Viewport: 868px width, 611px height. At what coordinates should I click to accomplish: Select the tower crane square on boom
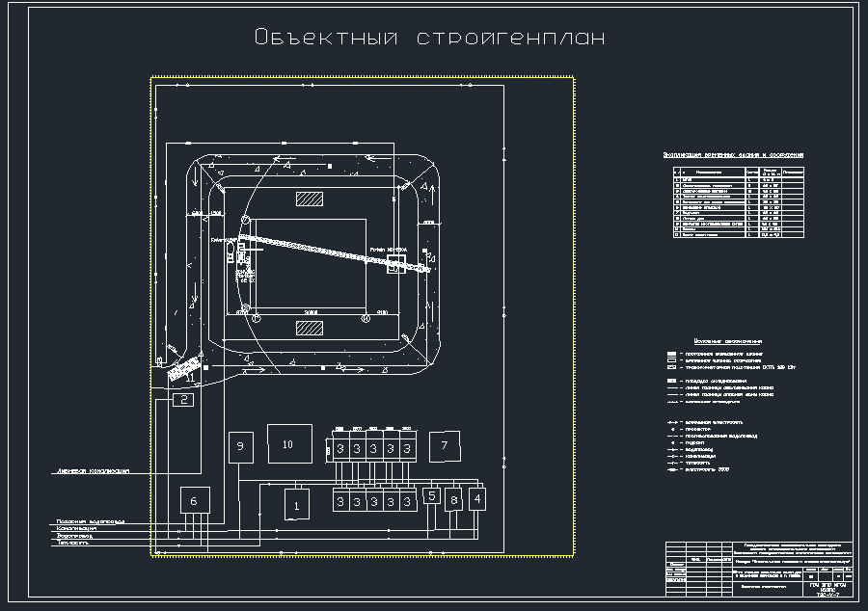(396, 264)
